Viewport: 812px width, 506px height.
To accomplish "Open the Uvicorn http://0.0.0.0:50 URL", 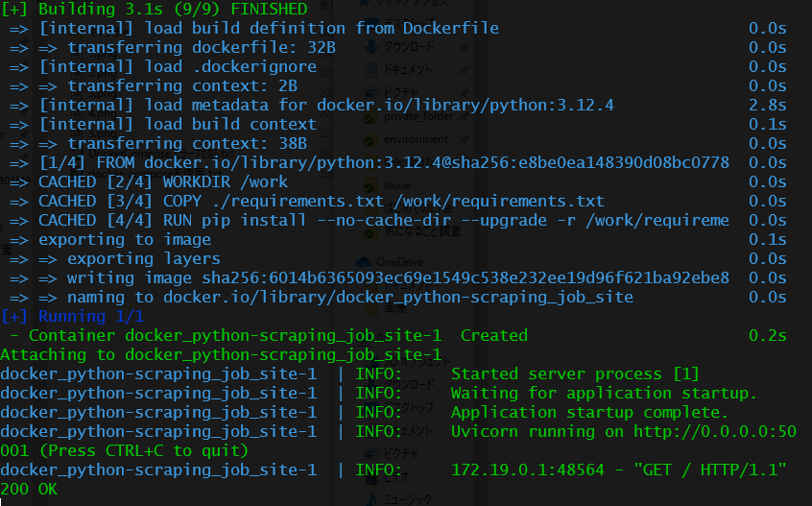I will tap(715, 431).
